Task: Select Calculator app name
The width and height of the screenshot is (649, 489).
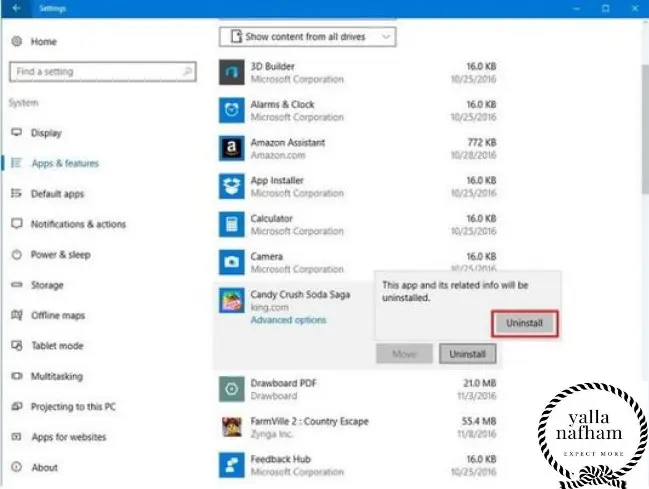Action: coord(272,218)
